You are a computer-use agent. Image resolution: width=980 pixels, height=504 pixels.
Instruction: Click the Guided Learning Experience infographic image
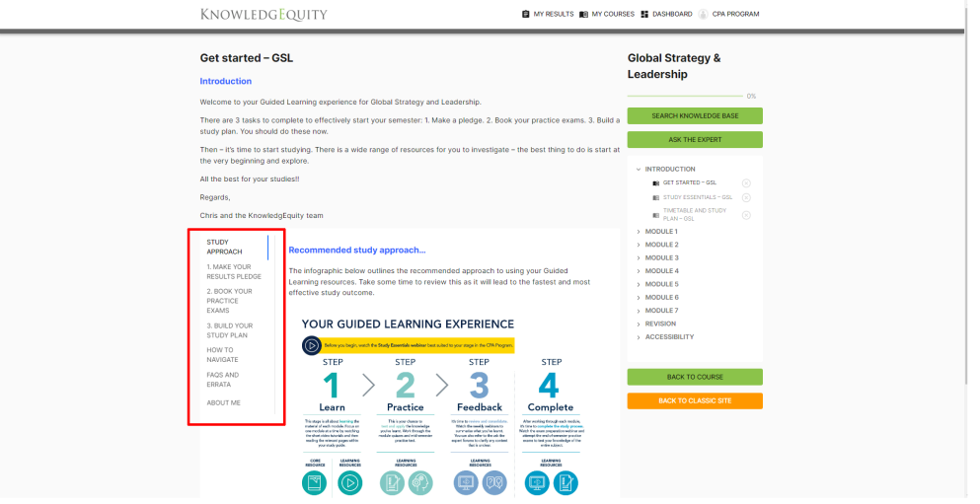pos(409,404)
